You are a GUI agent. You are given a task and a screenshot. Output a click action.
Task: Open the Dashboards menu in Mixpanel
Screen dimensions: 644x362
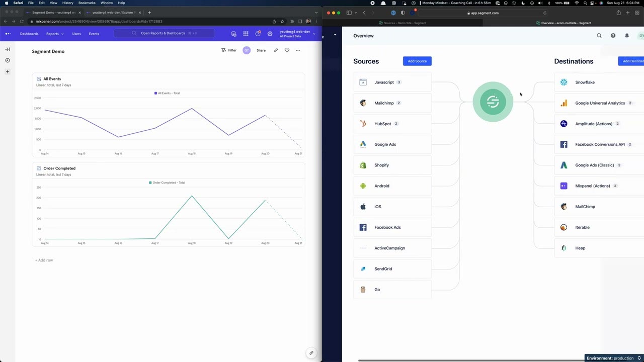(29, 34)
